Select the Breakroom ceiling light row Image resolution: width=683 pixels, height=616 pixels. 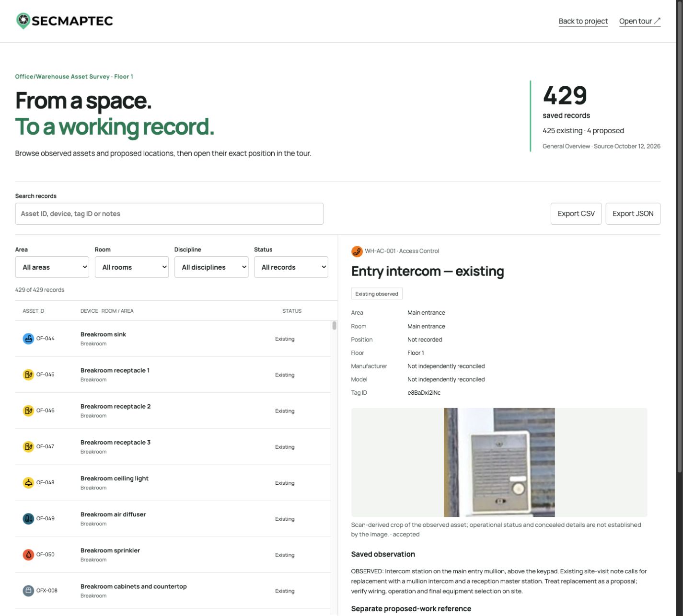coord(173,482)
